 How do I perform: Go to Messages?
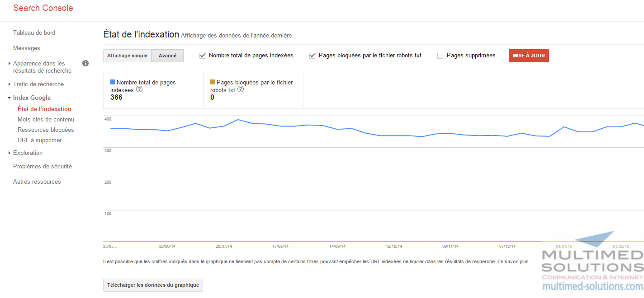tap(27, 48)
